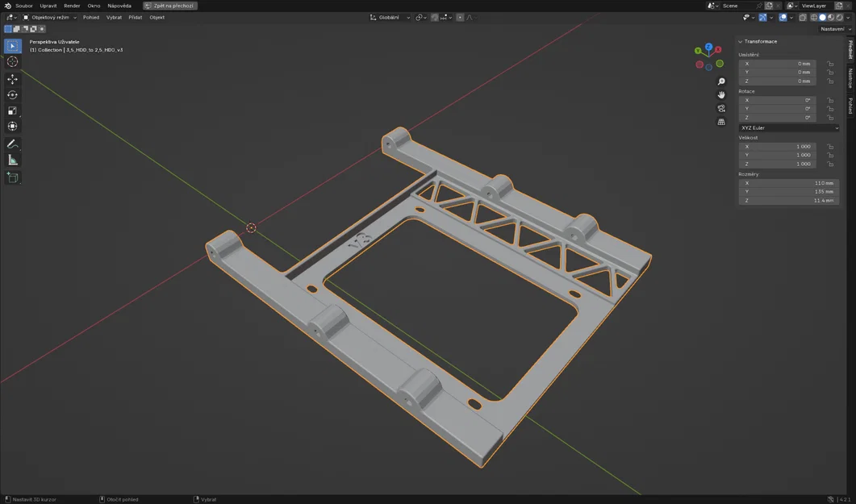Activate the Rotate tool

13,95
